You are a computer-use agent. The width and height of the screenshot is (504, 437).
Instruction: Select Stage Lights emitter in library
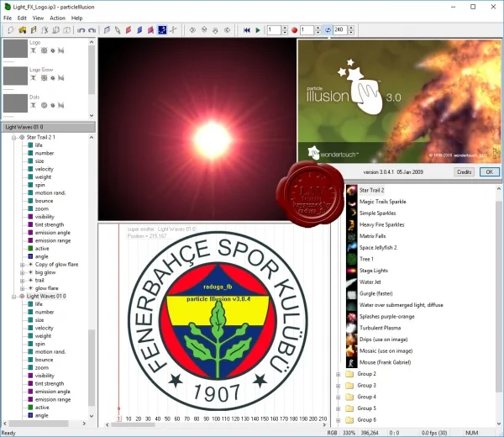(x=374, y=271)
